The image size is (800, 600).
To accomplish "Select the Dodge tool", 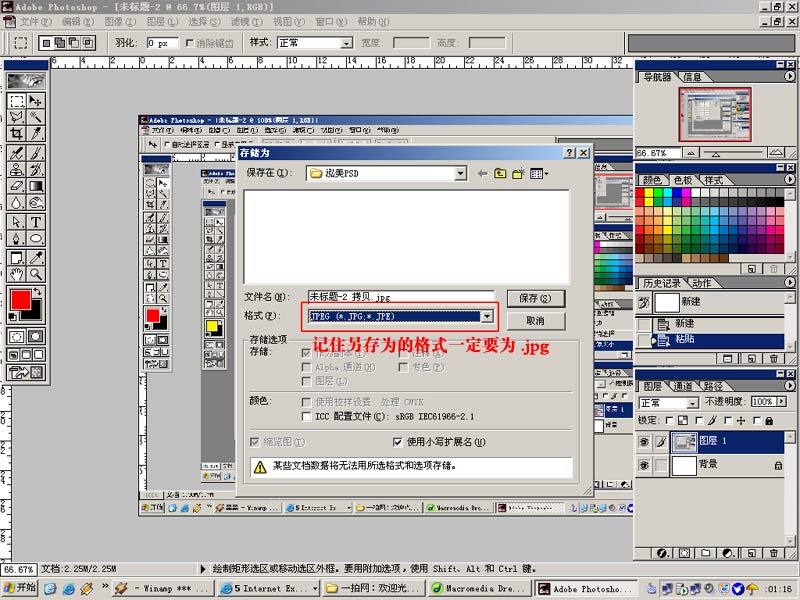I will pos(35,203).
